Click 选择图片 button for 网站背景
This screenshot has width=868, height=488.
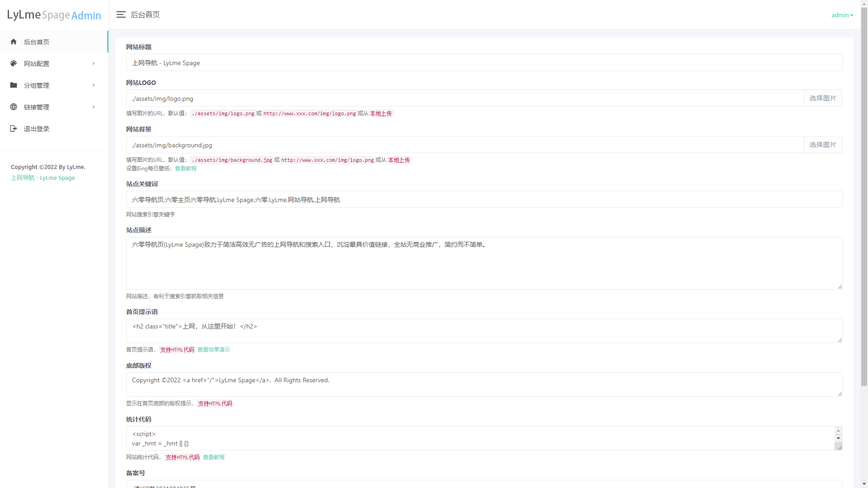822,145
